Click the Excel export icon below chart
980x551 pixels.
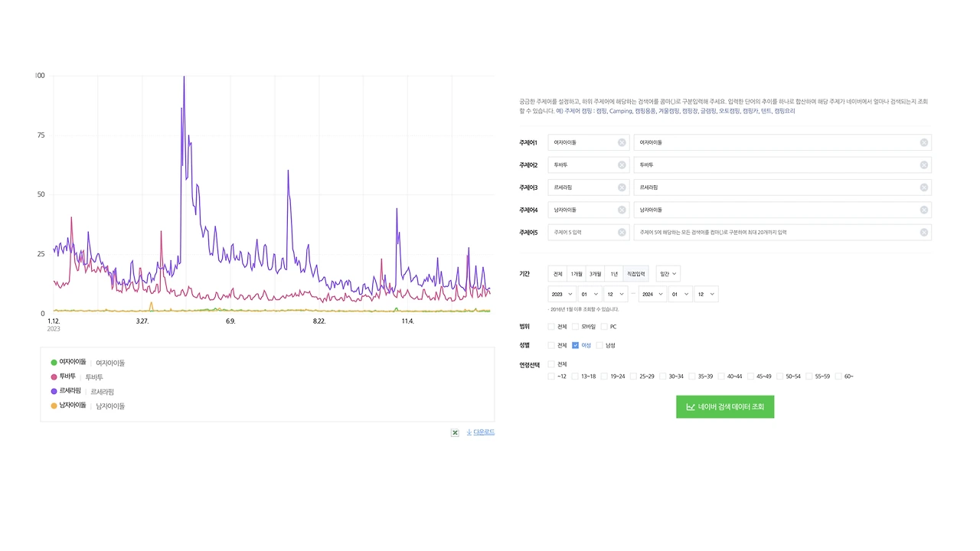click(x=455, y=432)
